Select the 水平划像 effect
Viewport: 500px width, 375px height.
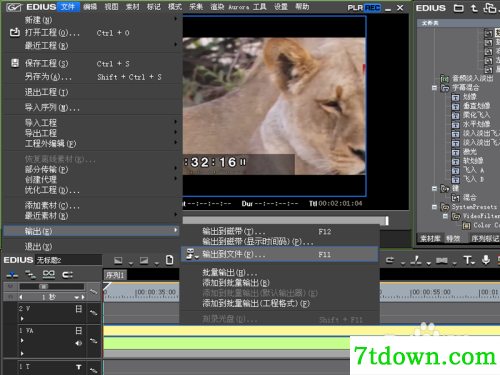[476, 124]
